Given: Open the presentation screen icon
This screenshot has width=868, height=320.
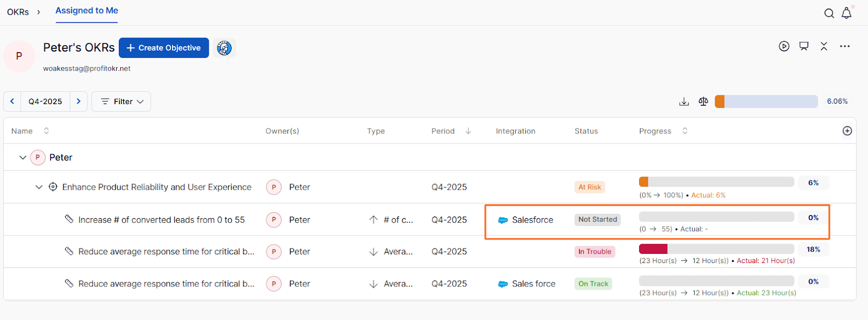Looking at the screenshot, I should (804, 46).
